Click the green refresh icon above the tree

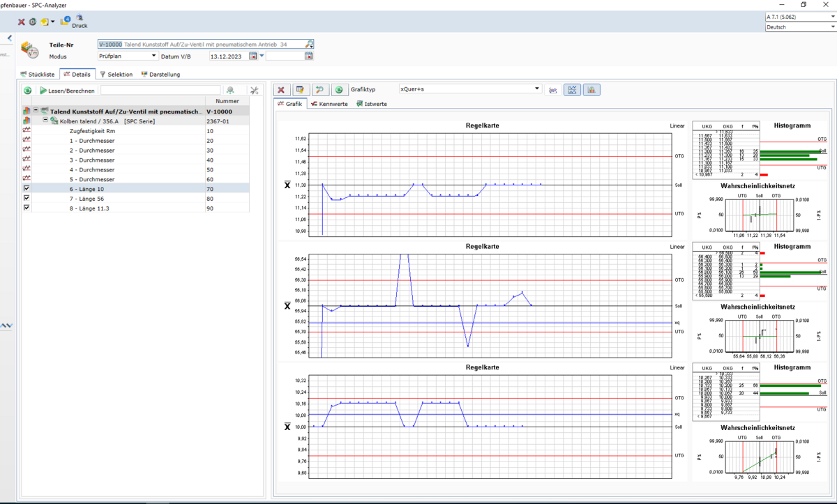(27, 91)
